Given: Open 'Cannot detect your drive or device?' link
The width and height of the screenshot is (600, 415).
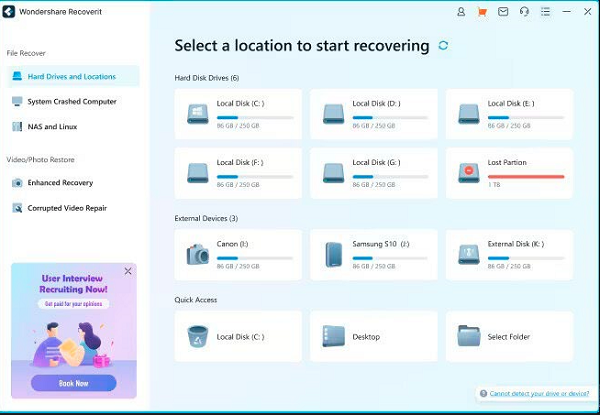Looking at the screenshot, I should click(x=539, y=393).
